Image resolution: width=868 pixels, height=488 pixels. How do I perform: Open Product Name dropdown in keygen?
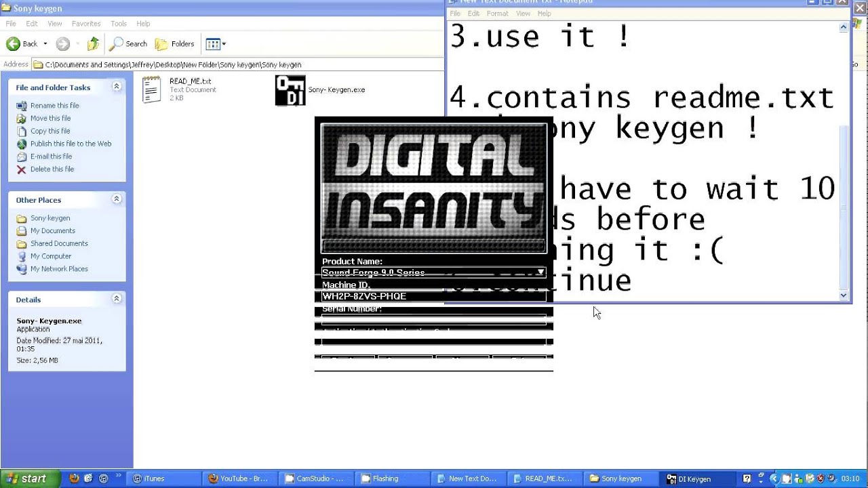540,272
